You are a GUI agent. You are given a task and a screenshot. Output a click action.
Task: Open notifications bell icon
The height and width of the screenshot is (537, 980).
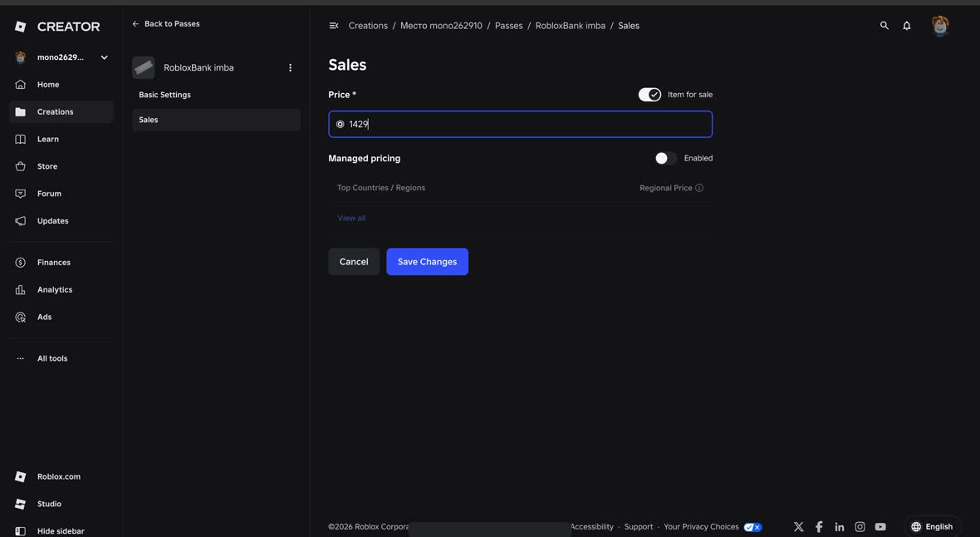[906, 26]
